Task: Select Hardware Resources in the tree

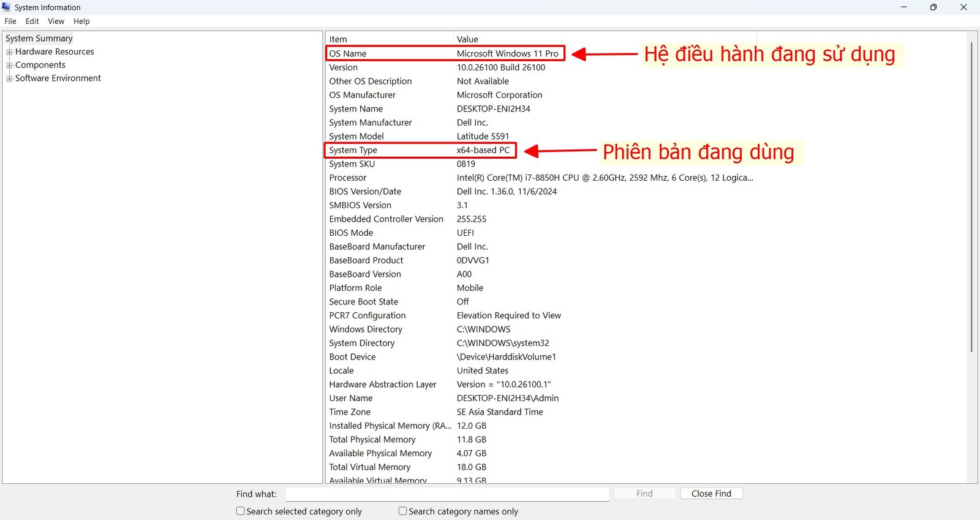Action: [x=55, y=51]
